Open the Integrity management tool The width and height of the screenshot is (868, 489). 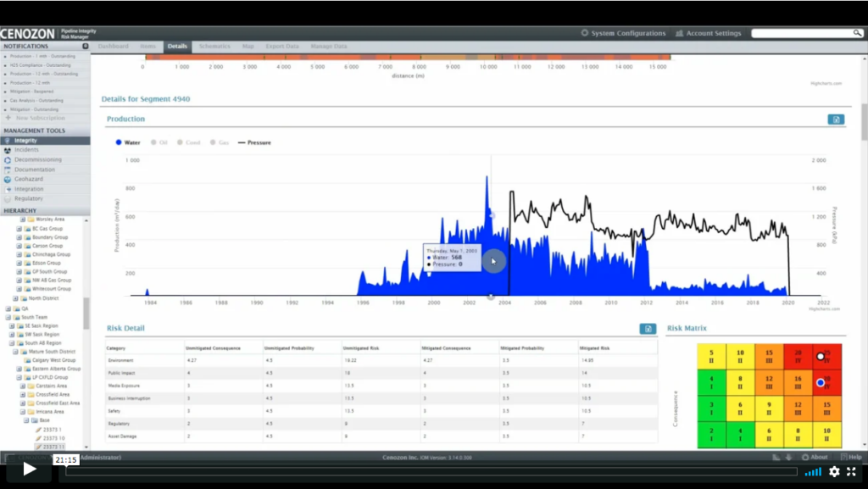25,141
